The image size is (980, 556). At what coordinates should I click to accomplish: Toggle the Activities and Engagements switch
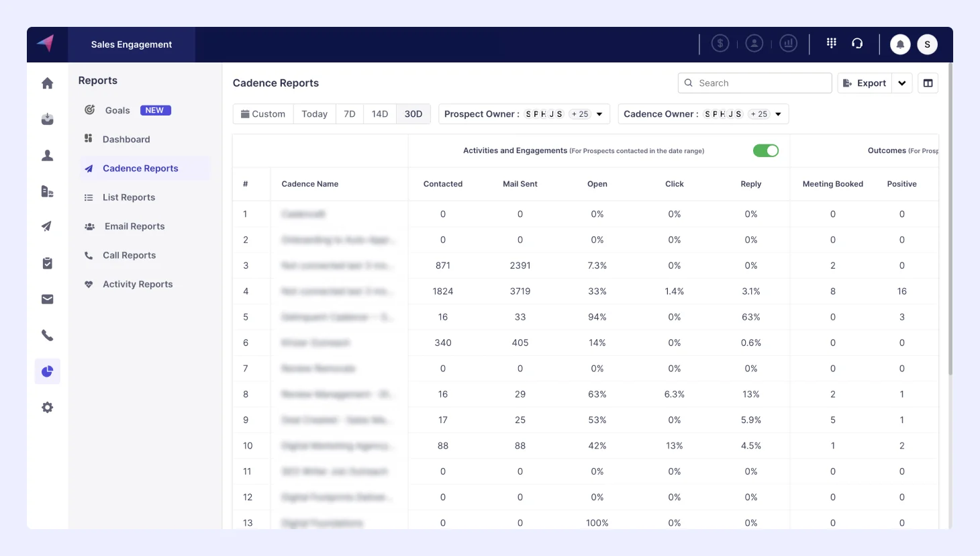pos(765,151)
